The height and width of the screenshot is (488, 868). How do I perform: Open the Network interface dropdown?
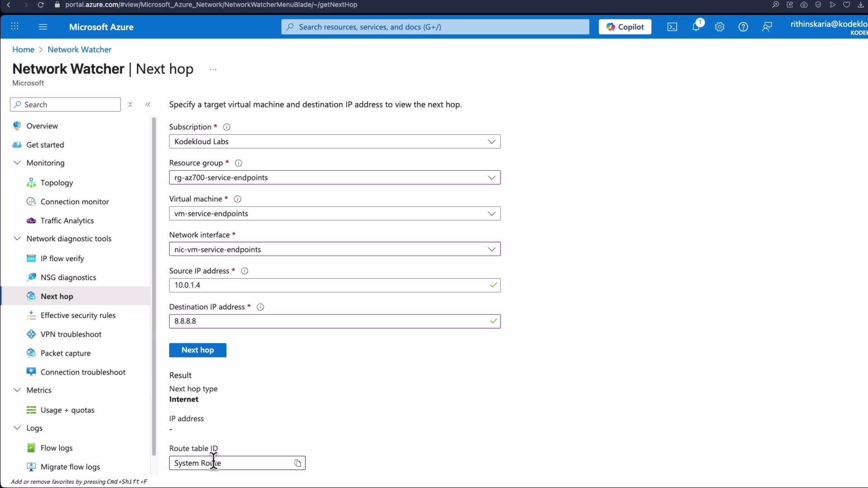point(335,249)
